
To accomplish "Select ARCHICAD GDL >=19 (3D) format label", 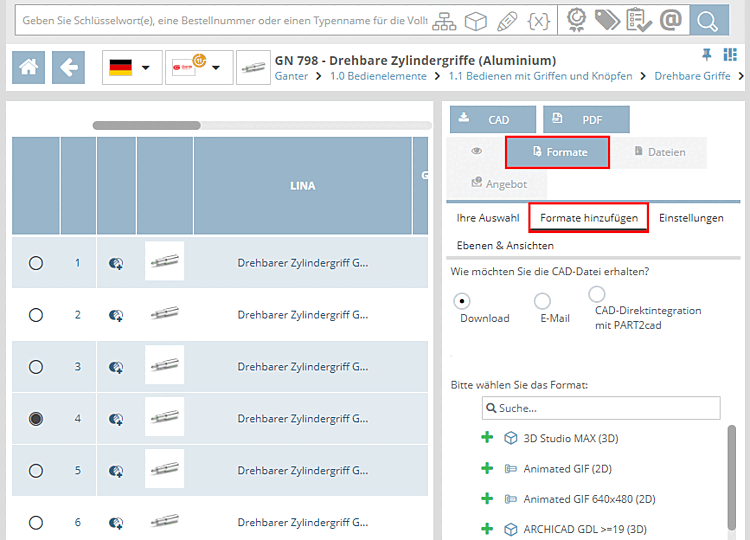I will coord(585,529).
